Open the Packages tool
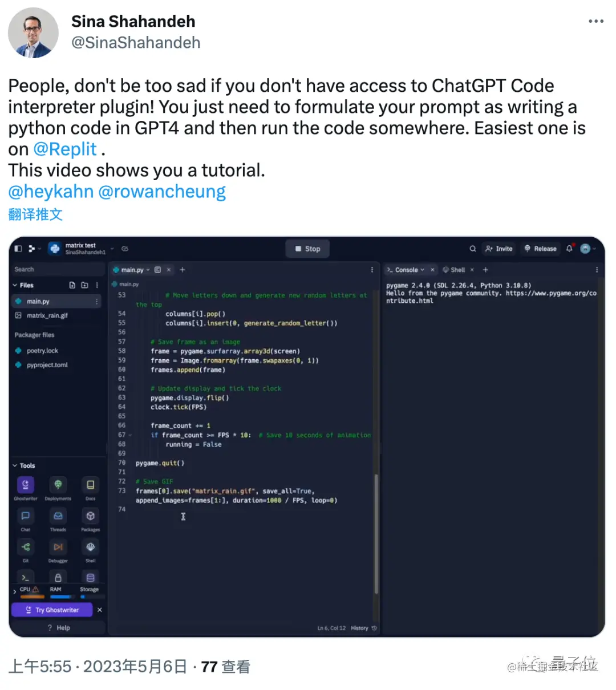The width and height of the screenshot is (616, 690). (90, 516)
